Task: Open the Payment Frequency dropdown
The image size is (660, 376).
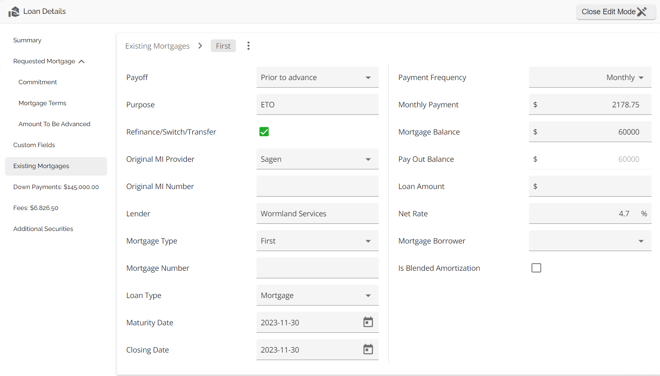Action: pos(590,77)
